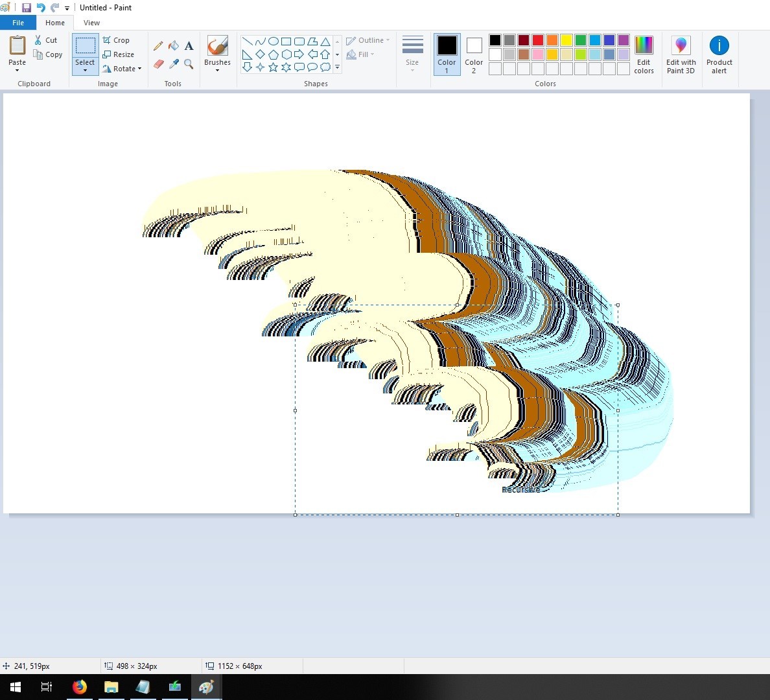The image size is (770, 700).
Task: Select the Pencil tool
Action: click(158, 46)
